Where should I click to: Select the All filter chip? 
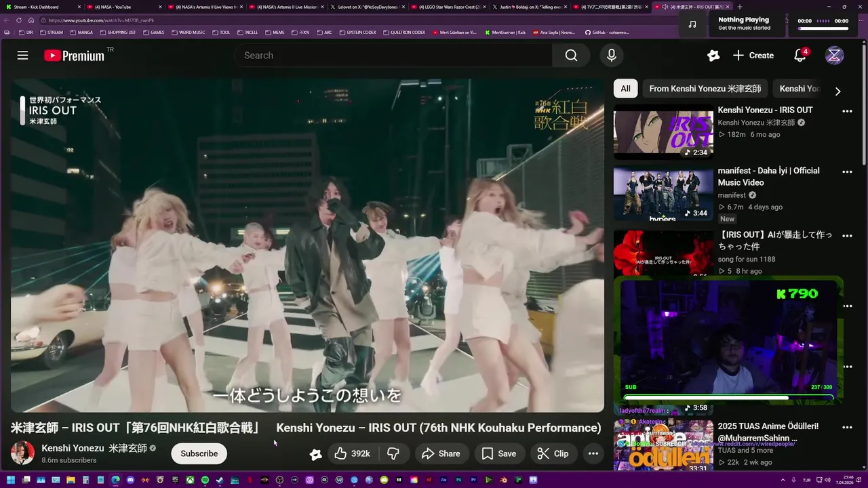coord(625,89)
